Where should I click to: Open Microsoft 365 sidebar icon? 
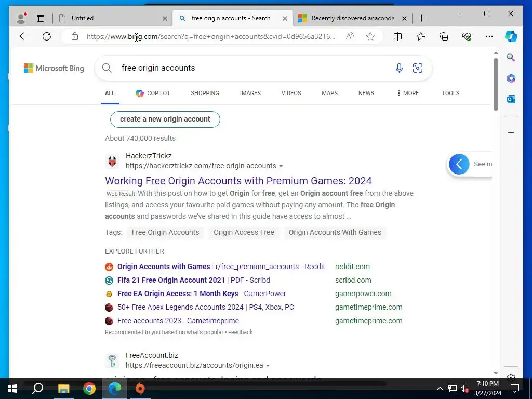click(511, 78)
